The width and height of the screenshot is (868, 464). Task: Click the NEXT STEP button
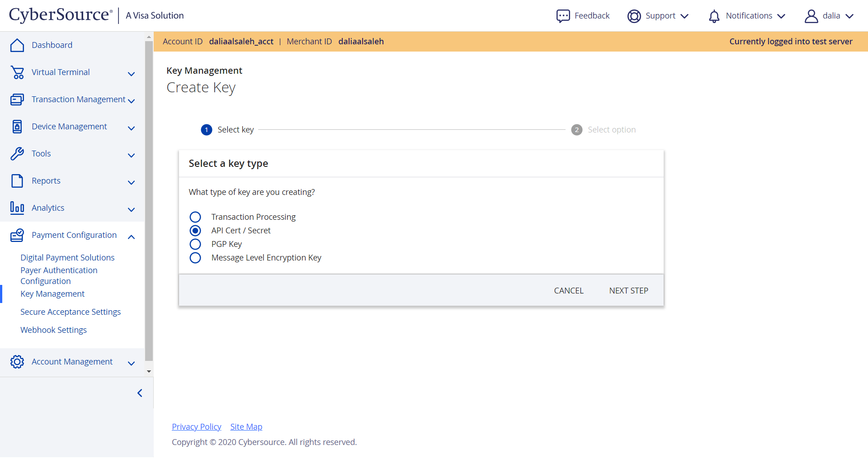click(628, 291)
